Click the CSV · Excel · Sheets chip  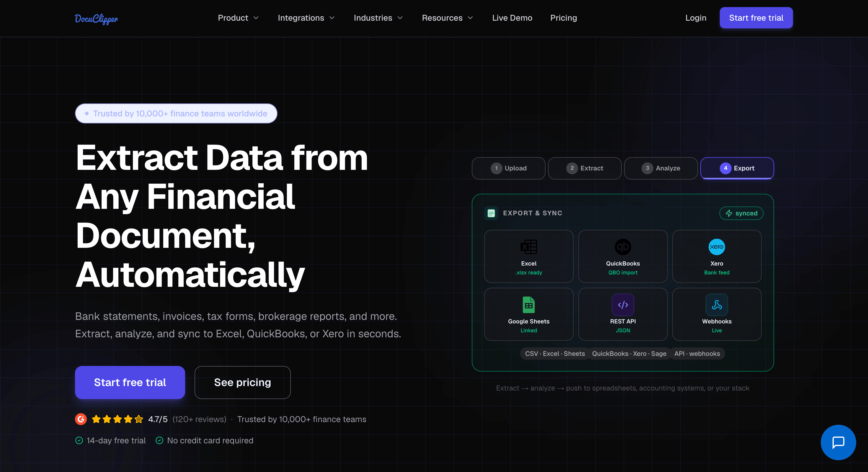coord(555,354)
